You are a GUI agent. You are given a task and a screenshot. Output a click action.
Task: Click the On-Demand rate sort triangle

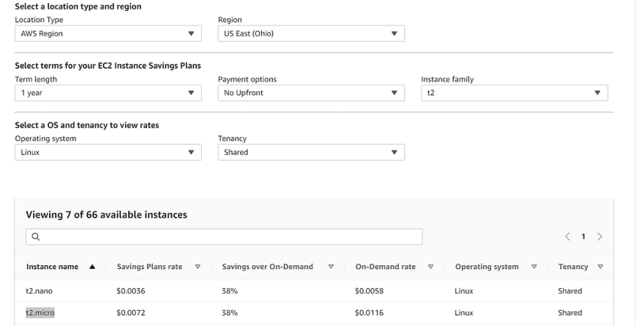430,267
